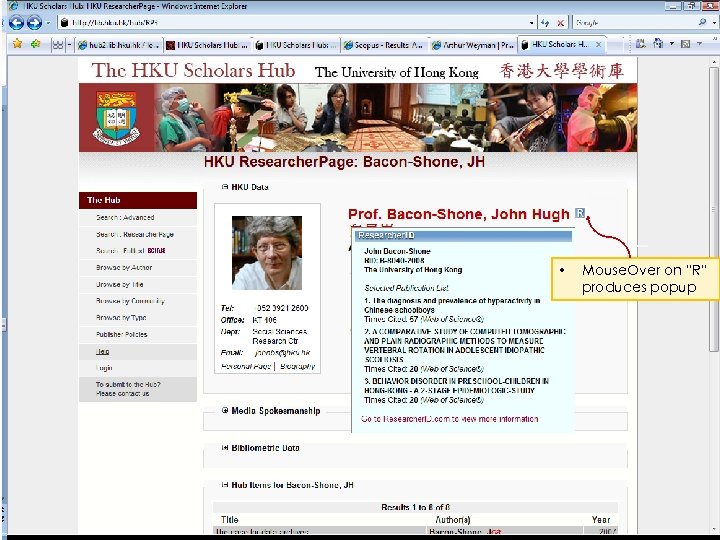Image resolution: width=720 pixels, height=540 pixels.
Task: Open the tab list dropdown arrow
Action: click(x=69, y=45)
